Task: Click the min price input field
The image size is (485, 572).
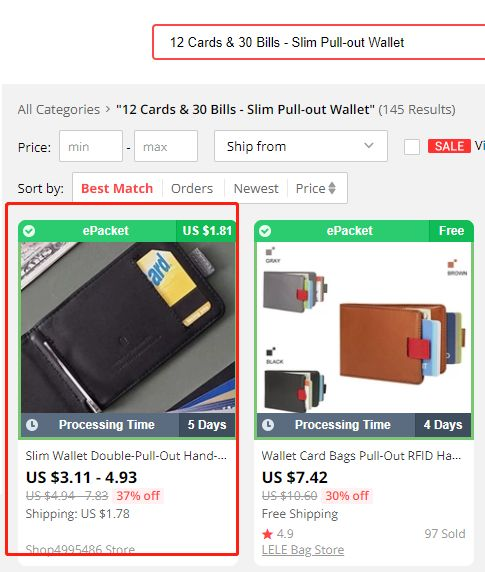Action: [x=91, y=146]
